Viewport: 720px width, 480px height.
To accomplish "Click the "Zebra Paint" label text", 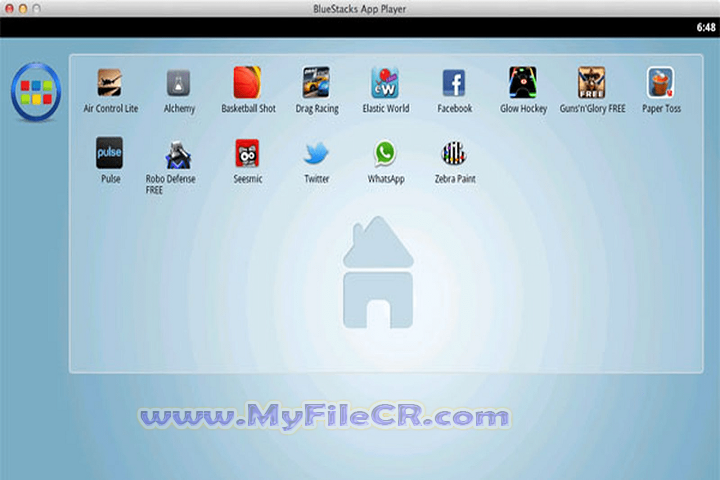I will [455, 179].
